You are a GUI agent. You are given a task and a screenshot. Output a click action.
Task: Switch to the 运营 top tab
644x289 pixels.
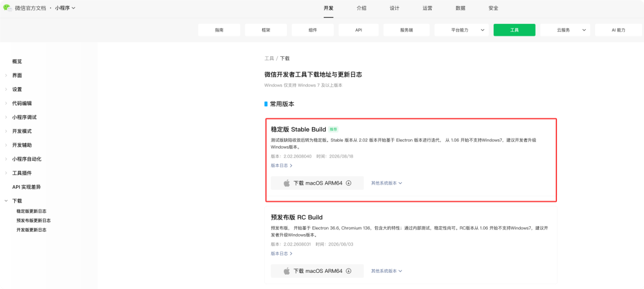427,8
